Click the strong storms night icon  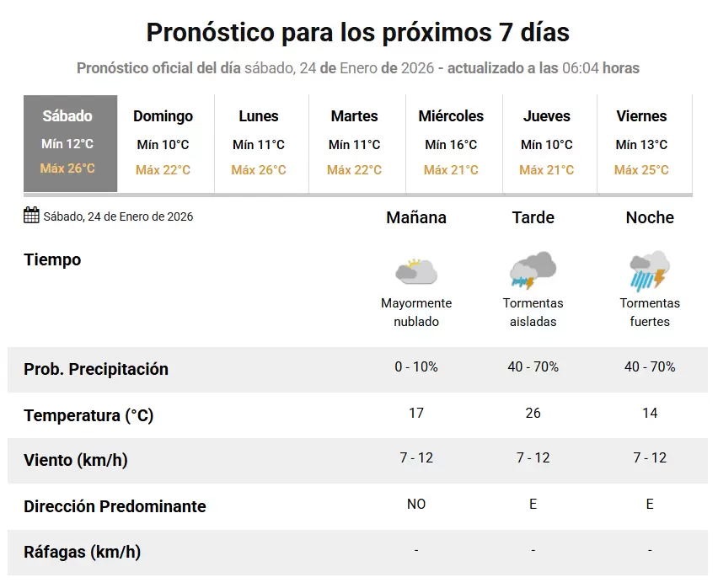click(x=650, y=271)
